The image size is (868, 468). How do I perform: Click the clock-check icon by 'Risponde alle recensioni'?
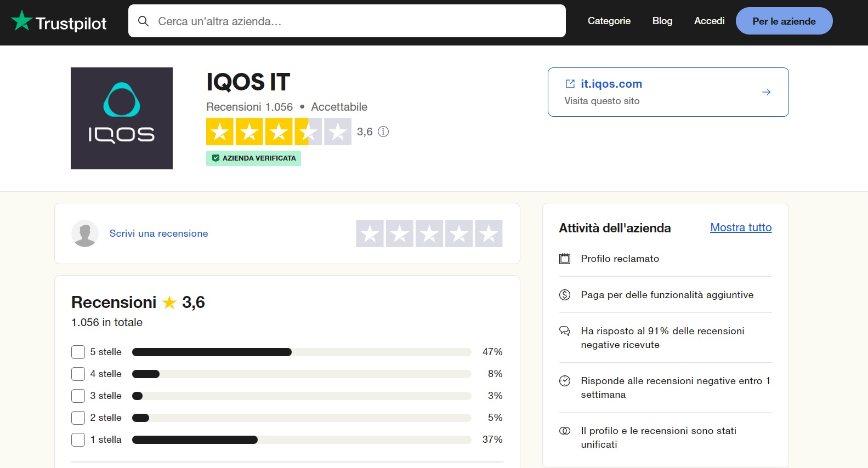point(564,381)
